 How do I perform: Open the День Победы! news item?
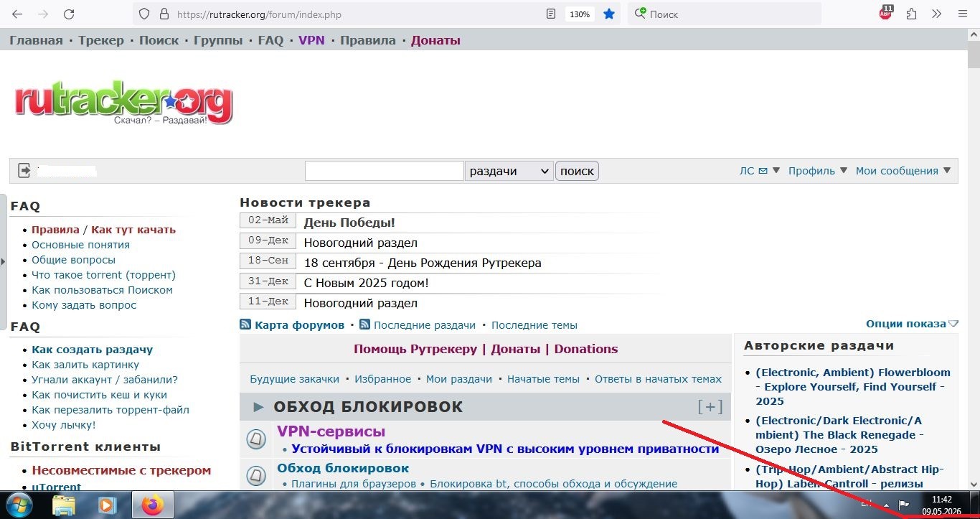click(349, 223)
